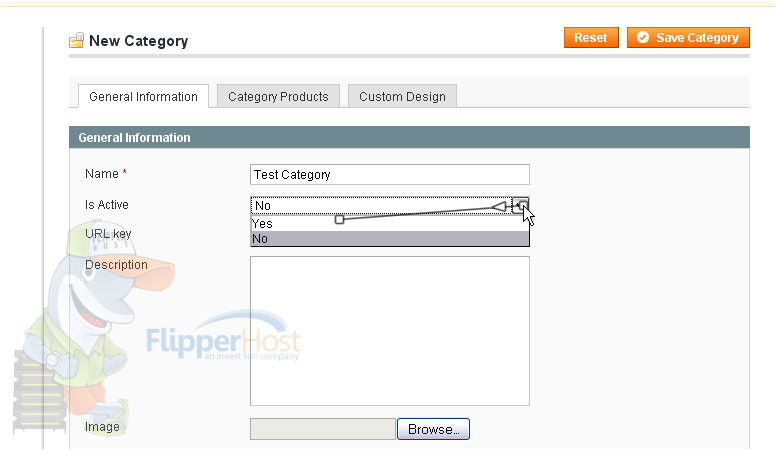Open the Custom Design tab
Screen dimensions: 776x450
coord(402,97)
